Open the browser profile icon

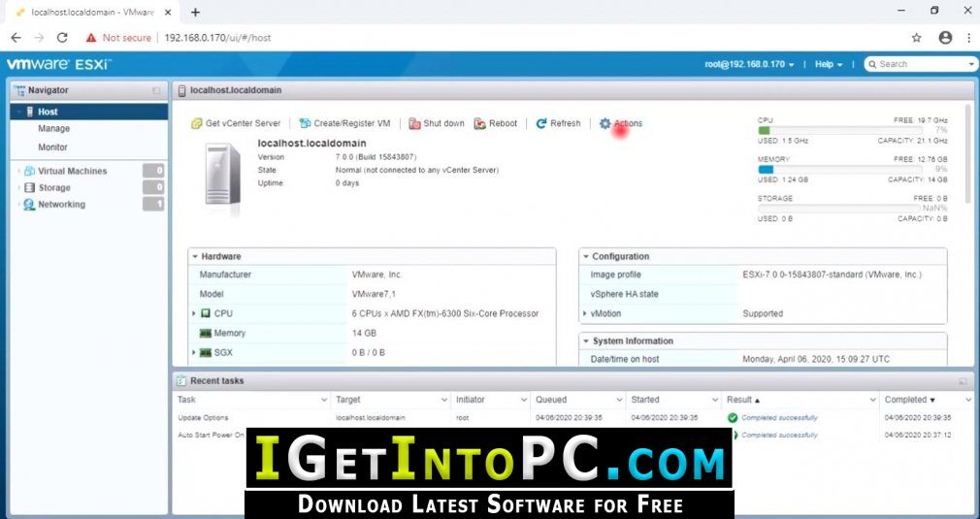[x=946, y=38]
